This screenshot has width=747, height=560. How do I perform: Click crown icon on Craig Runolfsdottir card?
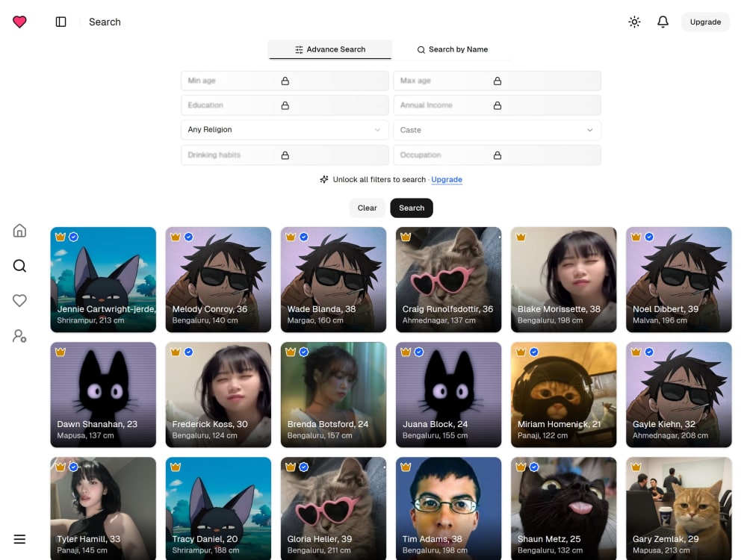click(x=406, y=237)
